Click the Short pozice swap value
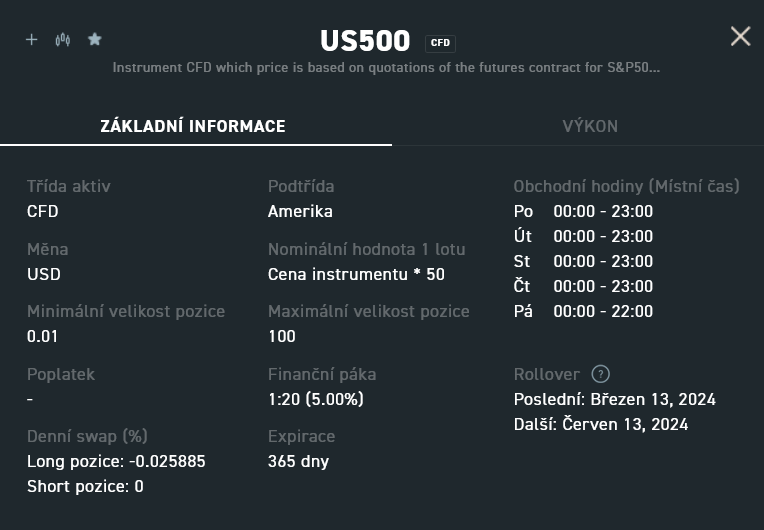This screenshot has height=530, width=764. pyautogui.click(x=85, y=486)
